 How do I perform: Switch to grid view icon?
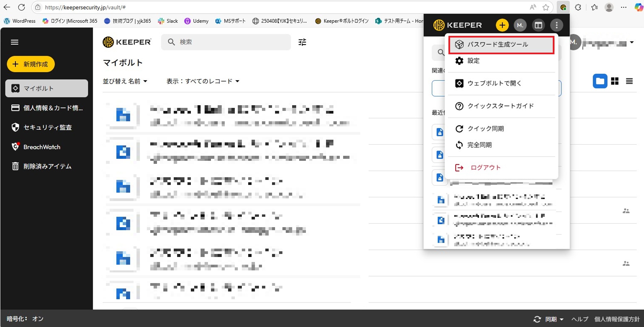pyautogui.click(x=614, y=81)
